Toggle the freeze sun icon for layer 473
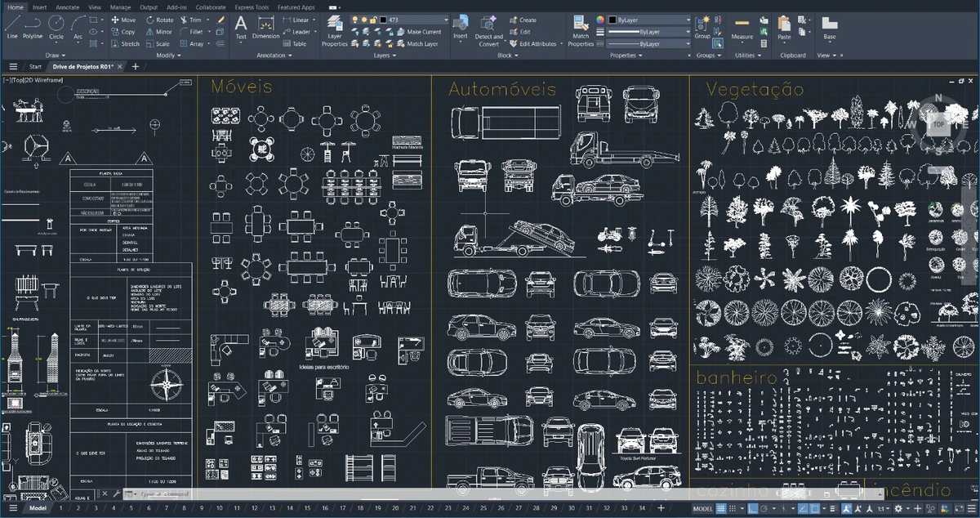The image size is (980, 518). click(x=364, y=20)
